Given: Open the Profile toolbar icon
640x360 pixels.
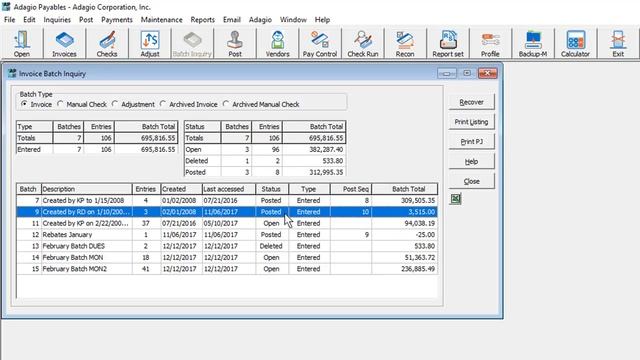Looking at the screenshot, I should (490, 43).
